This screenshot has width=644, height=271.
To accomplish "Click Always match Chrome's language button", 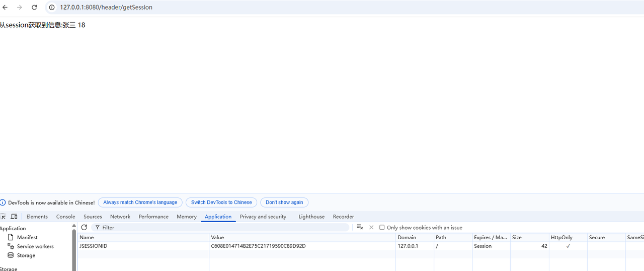I will tap(140, 202).
